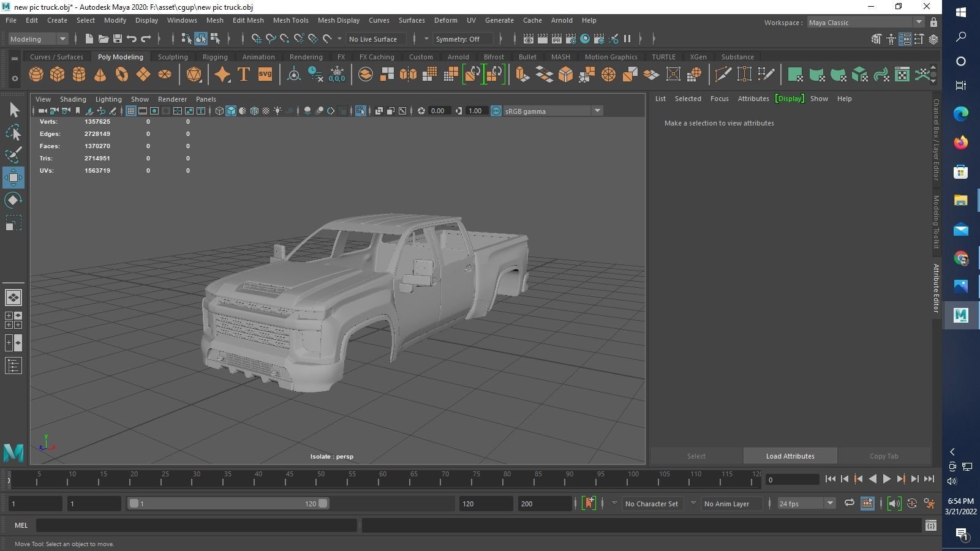Toggle wireframe display in viewport toolbar
980x551 pixels.
[219, 111]
